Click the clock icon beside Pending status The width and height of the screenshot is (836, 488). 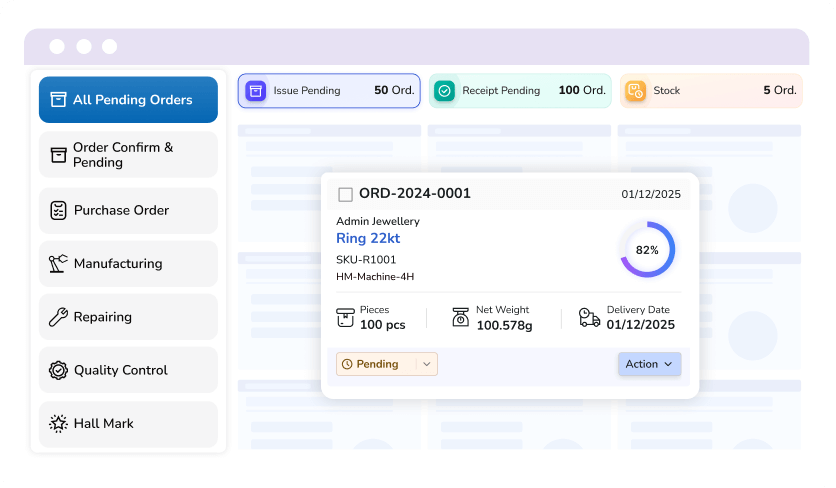pos(347,364)
